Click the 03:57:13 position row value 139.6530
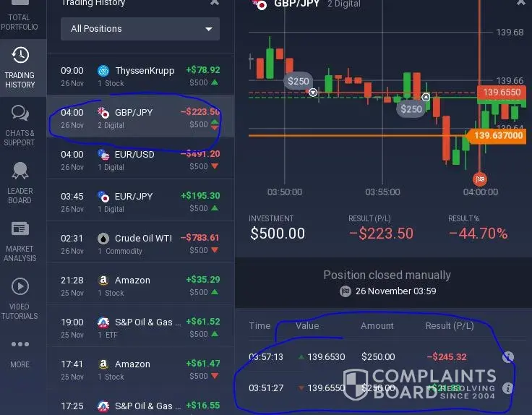 point(326,357)
